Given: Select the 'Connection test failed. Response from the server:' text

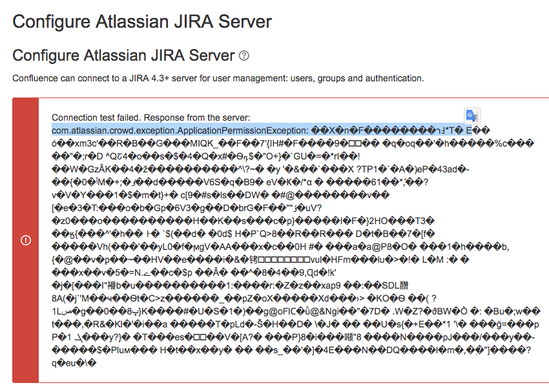Looking at the screenshot, I should [151, 117].
